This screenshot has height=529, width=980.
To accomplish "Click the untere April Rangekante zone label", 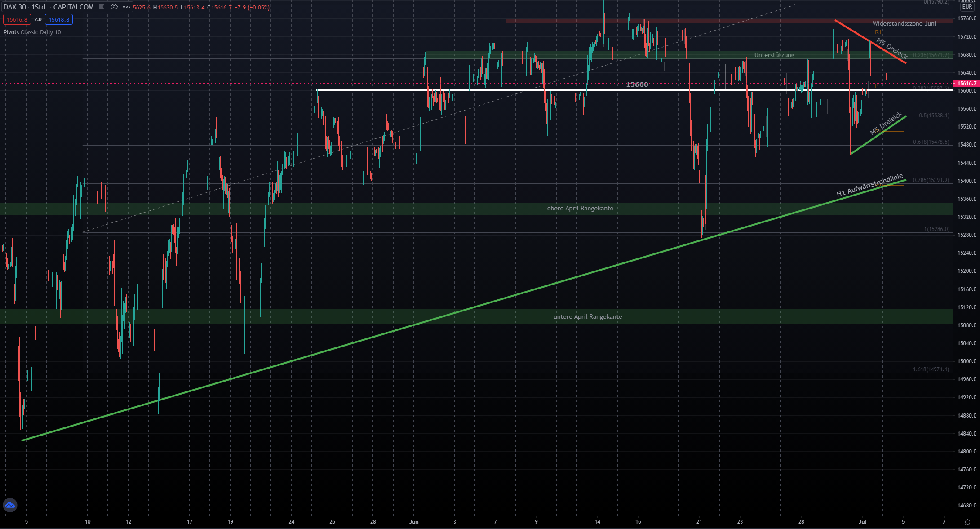I will click(x=587, y=316).
